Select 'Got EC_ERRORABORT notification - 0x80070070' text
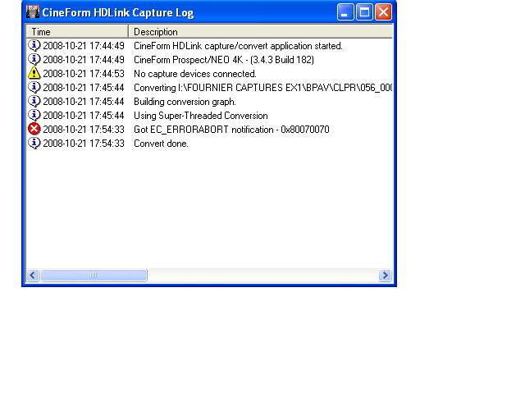Viewport: 525px width, 420px height. [x=231, y=130]
